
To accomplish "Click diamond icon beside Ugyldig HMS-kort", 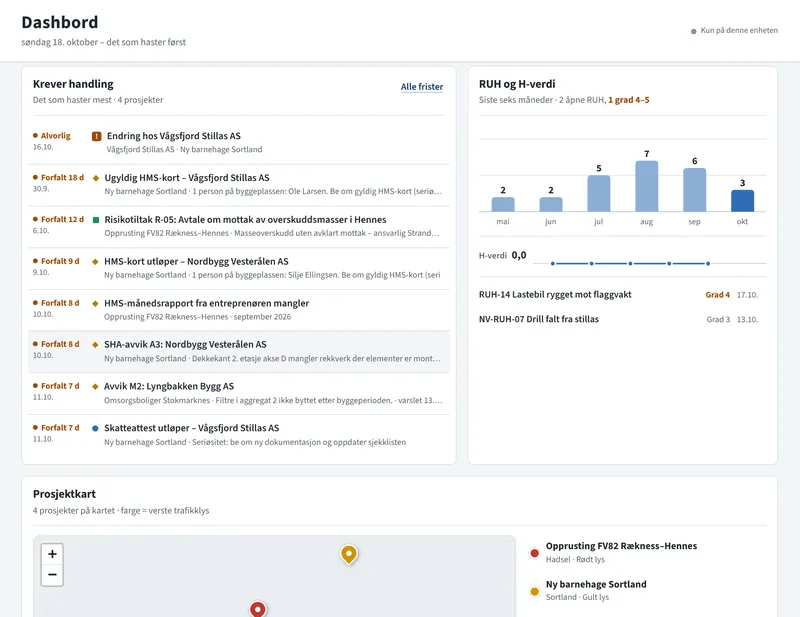I will 95,178.
